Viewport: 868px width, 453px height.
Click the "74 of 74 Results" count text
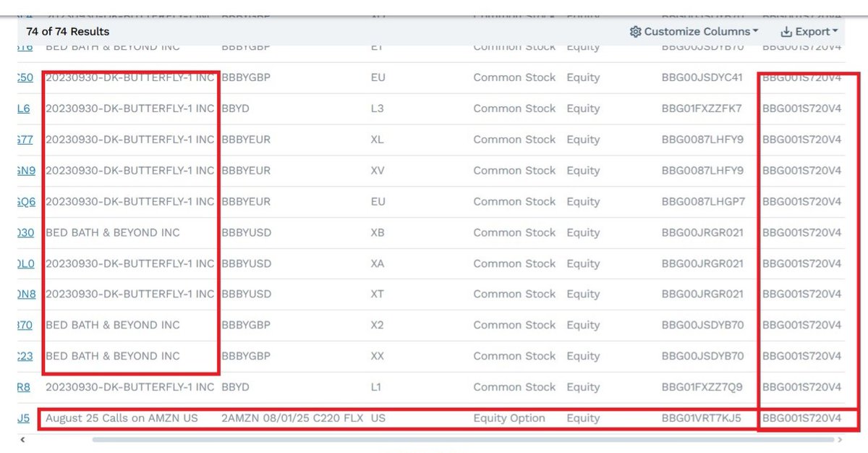pyautogui.click(x=68, y=32)
